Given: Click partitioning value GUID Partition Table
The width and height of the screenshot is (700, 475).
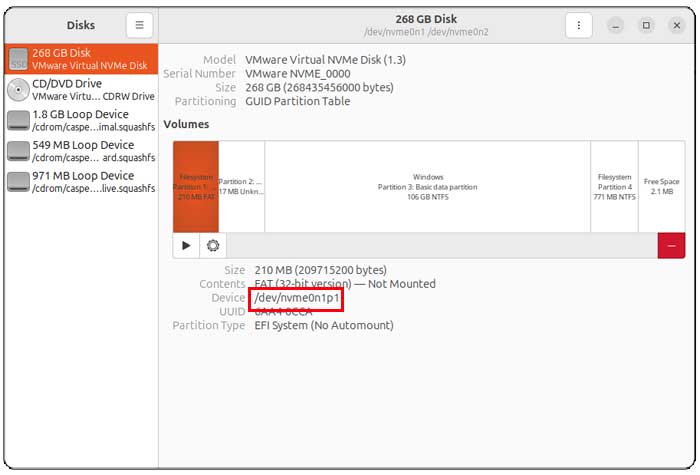Looking at the screenshot, I should point(297,101).
